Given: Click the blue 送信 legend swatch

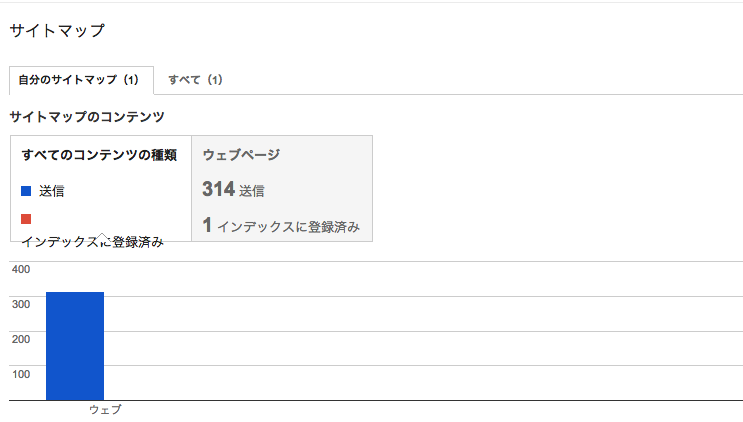Looking at the screenshot, I should 26,191.
